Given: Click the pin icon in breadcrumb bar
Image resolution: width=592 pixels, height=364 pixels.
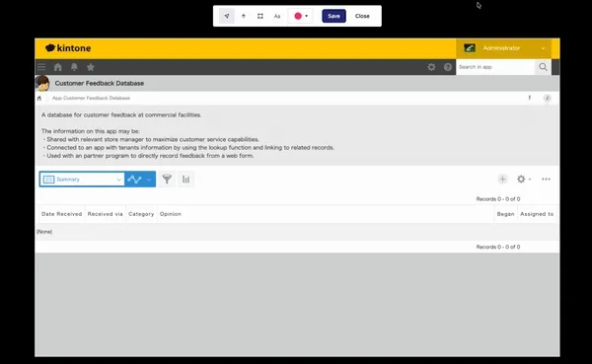Looking at the screenshot, I should [x=529, y=99].
